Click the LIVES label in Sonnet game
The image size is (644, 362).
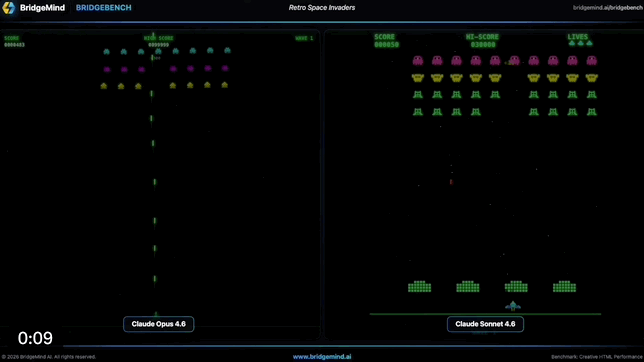(x=577, y=37)
